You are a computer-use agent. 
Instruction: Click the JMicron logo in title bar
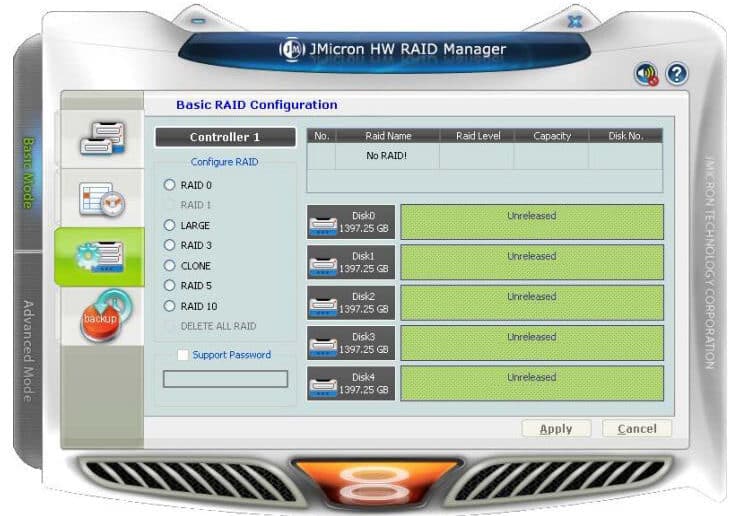[292, 49]
